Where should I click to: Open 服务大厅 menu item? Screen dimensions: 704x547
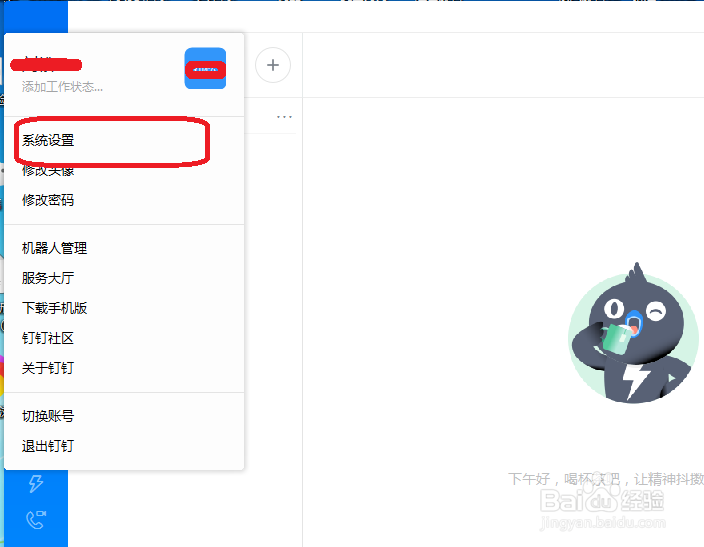48,278
